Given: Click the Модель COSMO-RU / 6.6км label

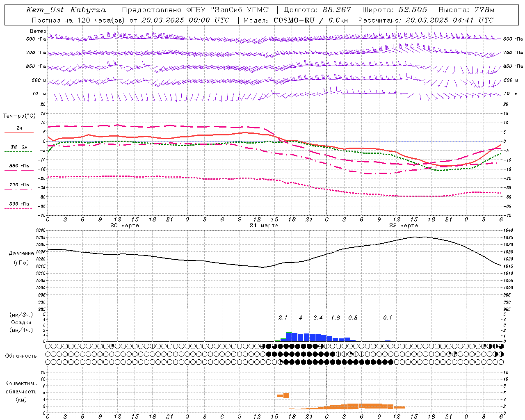Looking at the screenshot, I should pyautogui.click(x=295, y=20).
